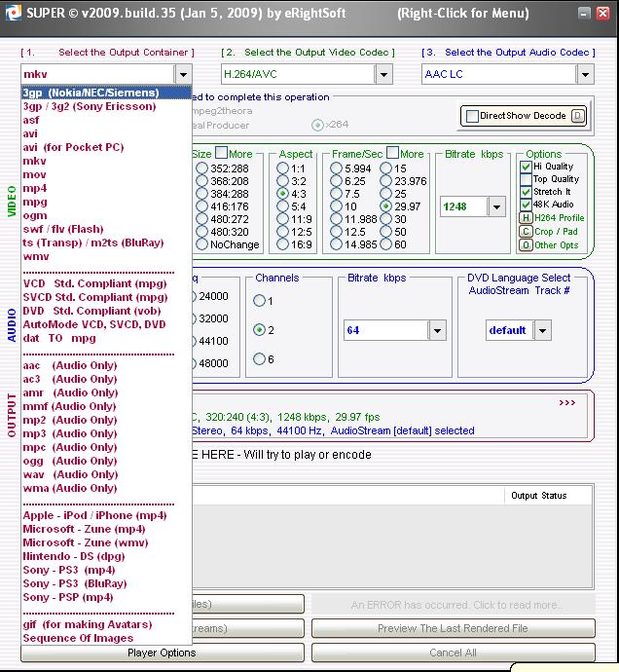
Task: Select 1 audio channel
Action: [x=259, y=300]
